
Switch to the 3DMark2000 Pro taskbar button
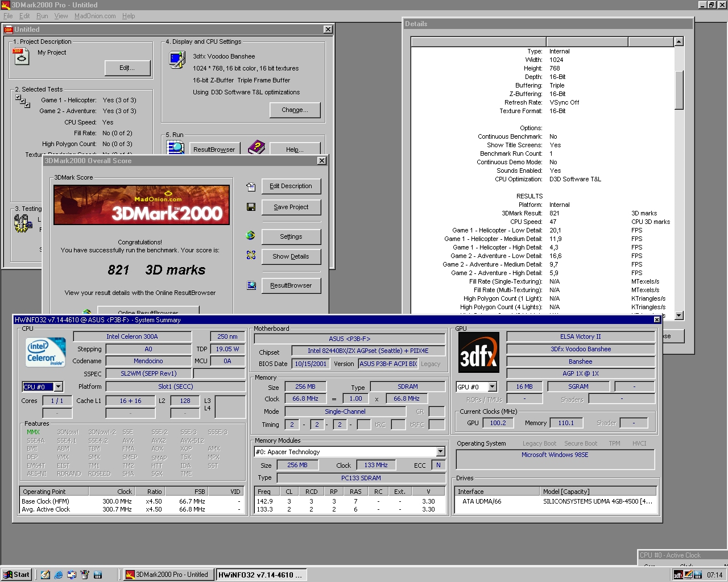[x=168, y=575]
